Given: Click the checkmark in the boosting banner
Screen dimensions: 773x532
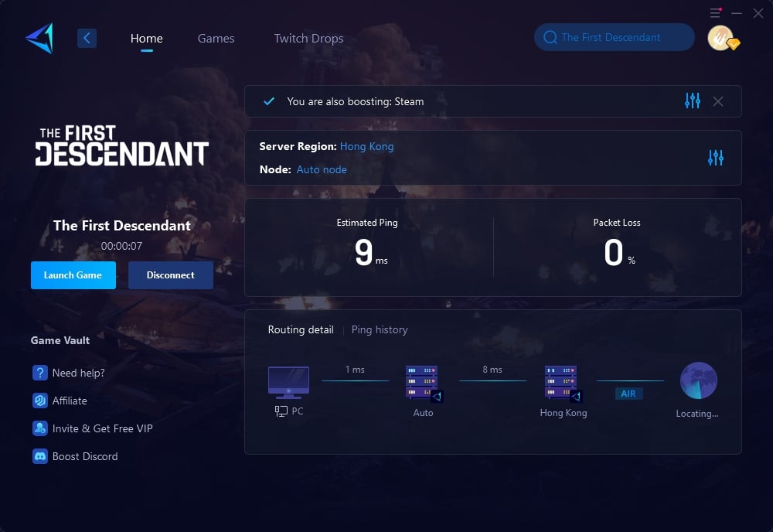Looking at the screenshot, I should tap(269, 101).
